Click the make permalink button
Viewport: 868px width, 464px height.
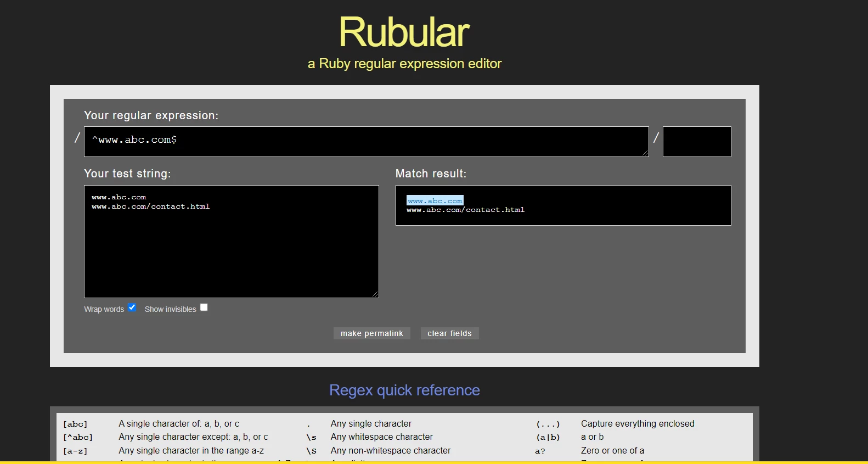(x=371, y=333)
